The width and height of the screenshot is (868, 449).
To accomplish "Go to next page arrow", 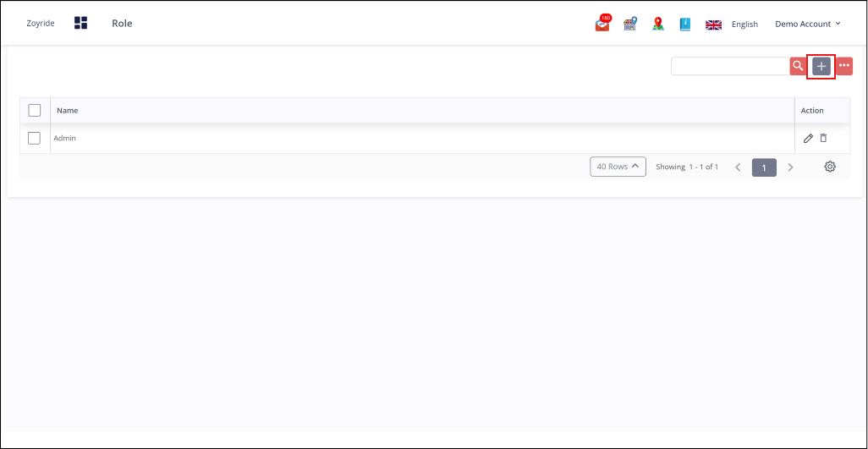I will [x=790, y=167].
